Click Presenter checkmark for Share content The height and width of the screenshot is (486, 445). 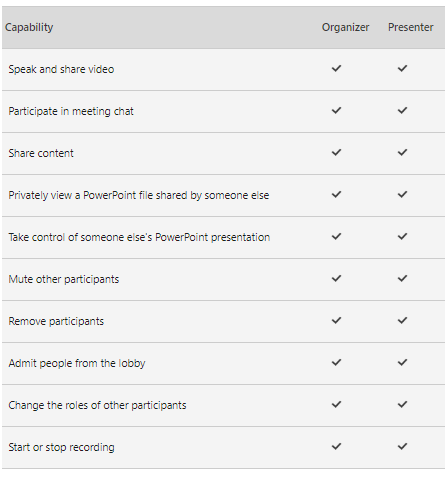(x=402, y=152)
